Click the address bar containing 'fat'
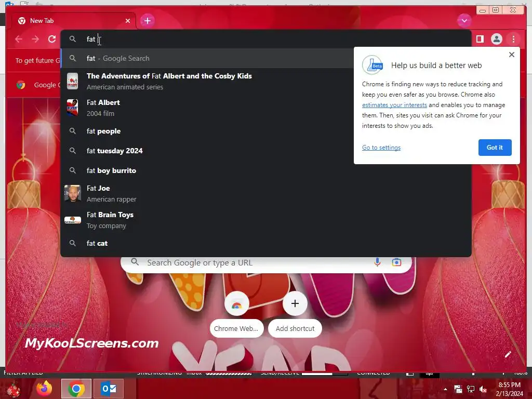 (265, 39)
